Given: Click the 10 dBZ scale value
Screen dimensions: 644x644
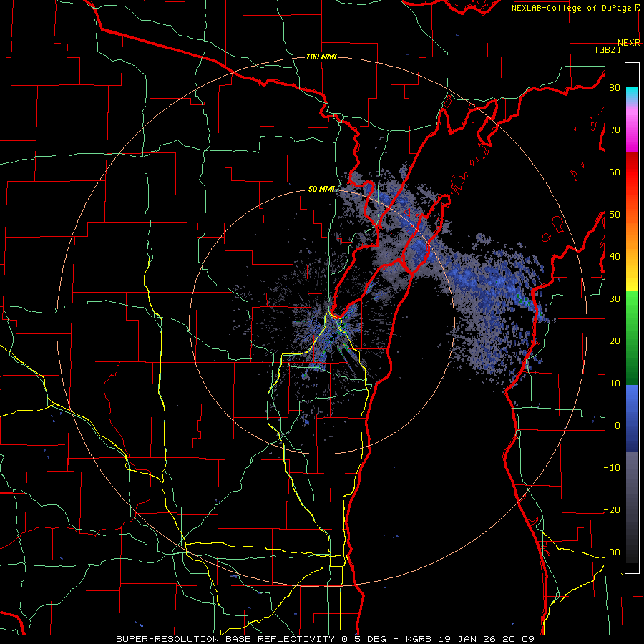Looking at the screenshot, I should 615,384.
